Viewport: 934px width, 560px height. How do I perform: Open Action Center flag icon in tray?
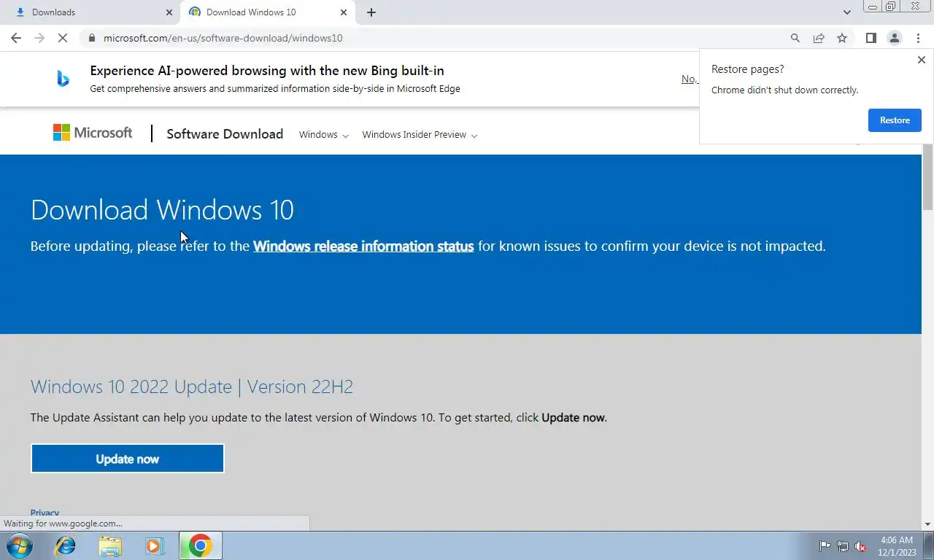(825, 546)
